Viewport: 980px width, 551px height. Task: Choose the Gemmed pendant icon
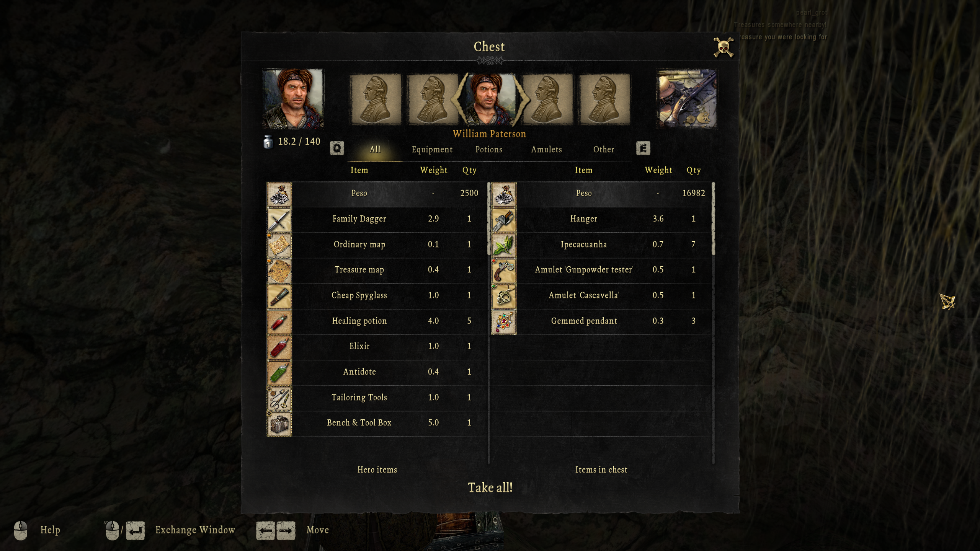[504, 322]
